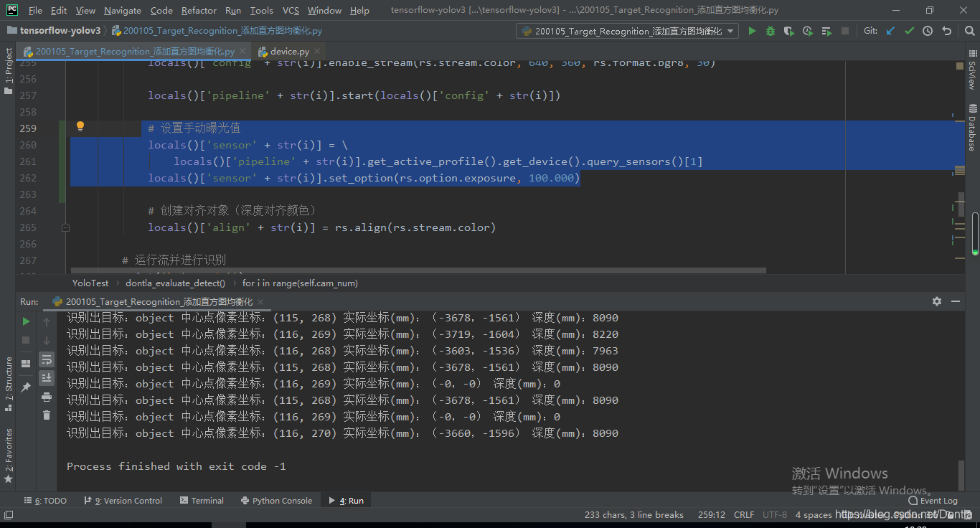980x528 pixels.
Task: Open the Structure sidebar tab
Action: 9,384
